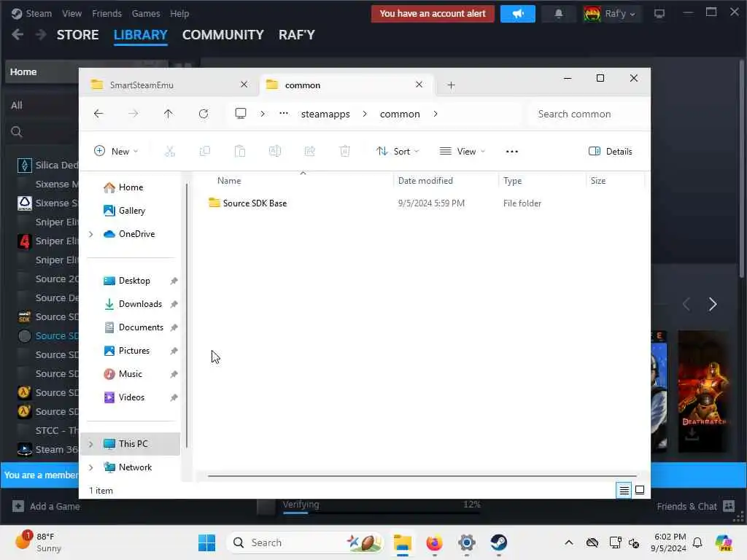This screenshot has width=747, height=560.
Task: Go back in File Explorer
Action: click(x=98, y=114)
